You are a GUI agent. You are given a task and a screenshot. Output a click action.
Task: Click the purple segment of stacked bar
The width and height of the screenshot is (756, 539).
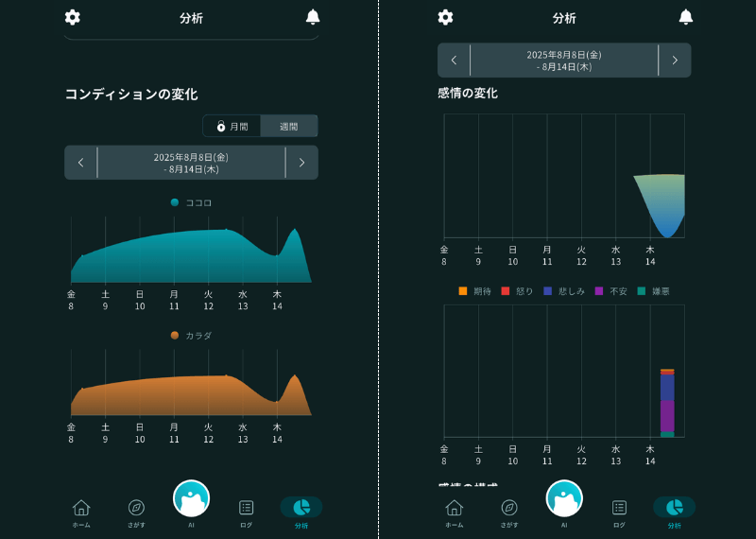pyautogui.click(x=667, y=416)
